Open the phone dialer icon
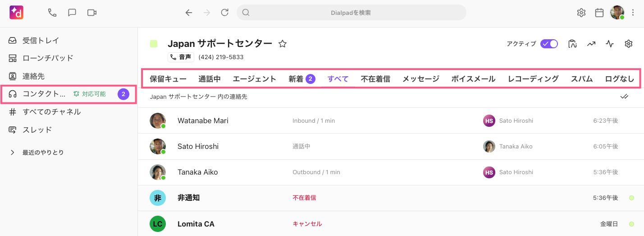 [x=52, y=13]
